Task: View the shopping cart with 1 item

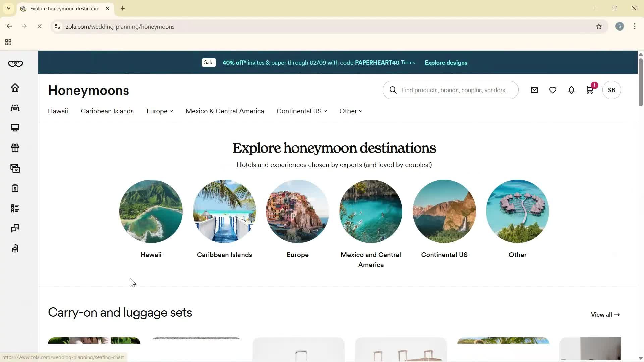Action: (x=590, y=90)
